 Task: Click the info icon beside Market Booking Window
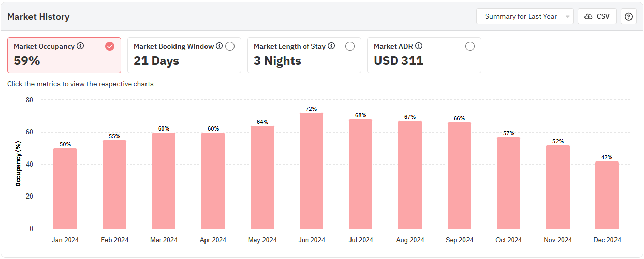(219, 46)
